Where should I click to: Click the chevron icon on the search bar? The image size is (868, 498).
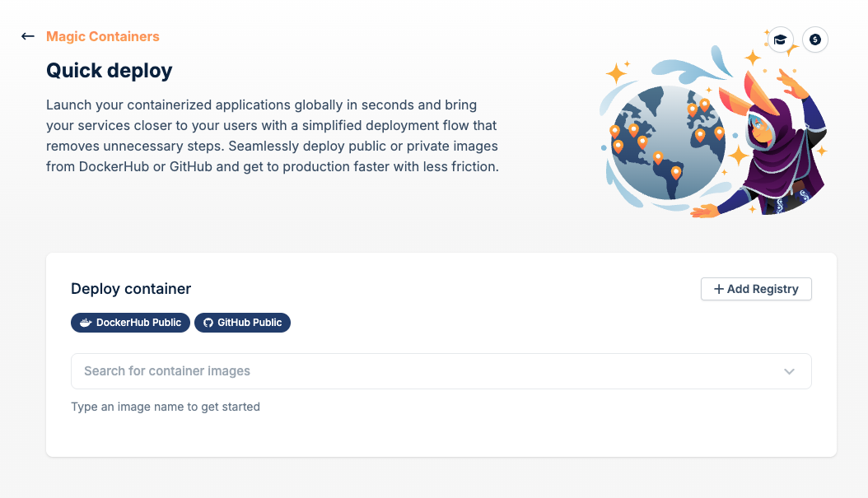click(x=789, y=371)
